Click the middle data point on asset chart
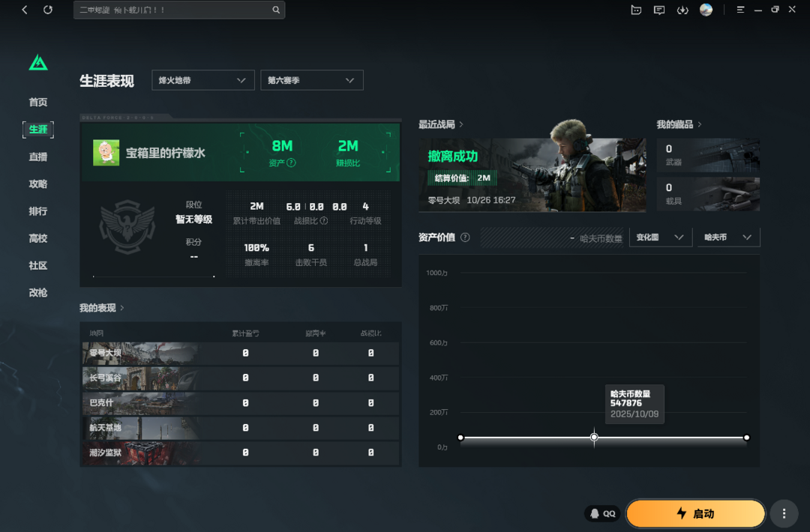This screenshot has height=532, width=810. [x=594, y=437]
